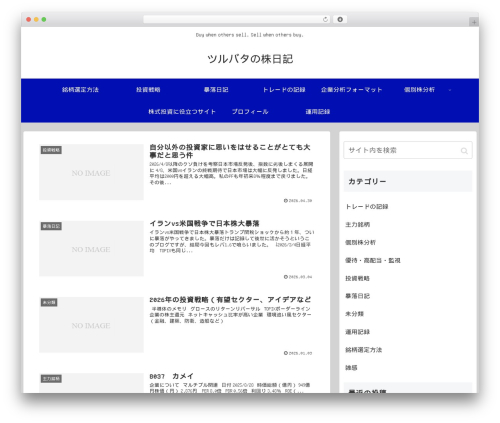Click the green maximize window button
This screenshot has height=423, width=500.
pos(44,19)
